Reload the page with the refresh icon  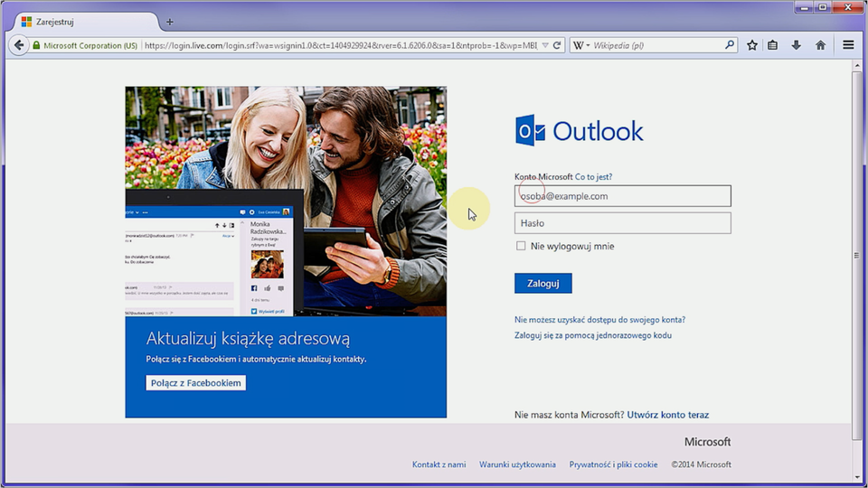[x=557, y=45]
